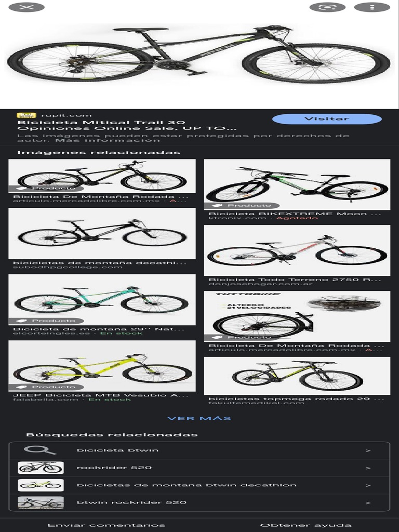Open the three-dot options menu

[x=372, y=7]
